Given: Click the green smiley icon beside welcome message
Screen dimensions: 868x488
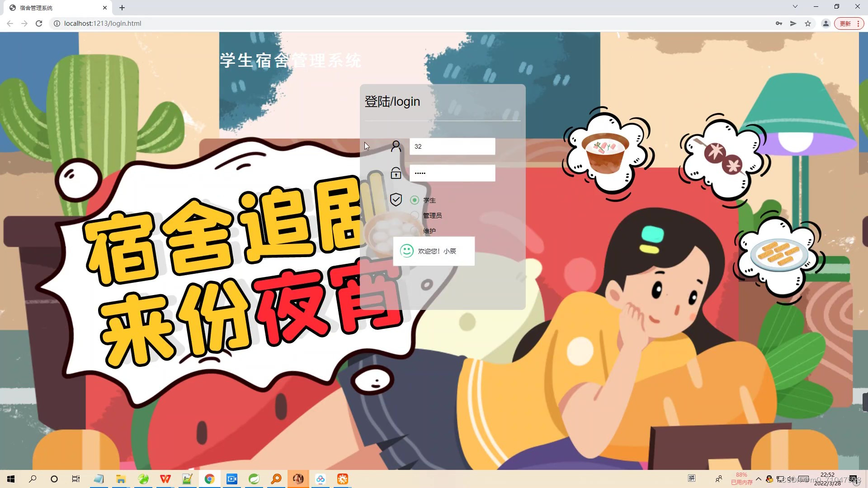Looking at the screenshot, I should [x=406, y=251].
